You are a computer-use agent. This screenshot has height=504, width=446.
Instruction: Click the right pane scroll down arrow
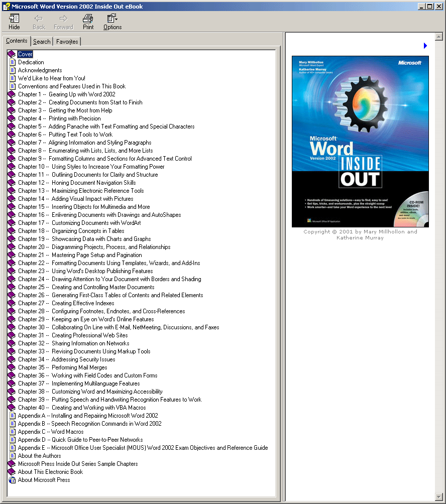438,496
